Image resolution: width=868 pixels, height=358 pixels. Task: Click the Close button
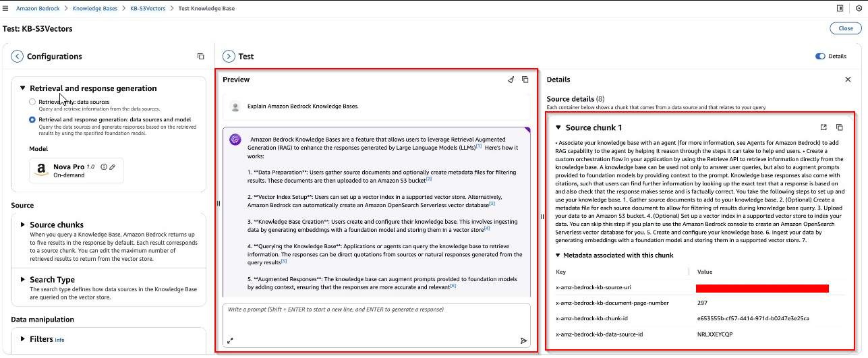[x=845, y=28]
